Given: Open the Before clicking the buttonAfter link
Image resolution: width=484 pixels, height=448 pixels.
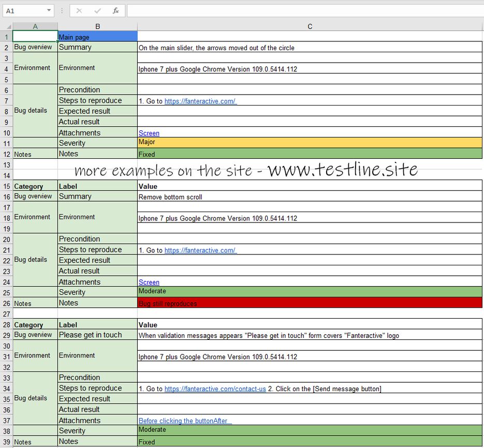Looking at the screenshot, I should [184, 421].
